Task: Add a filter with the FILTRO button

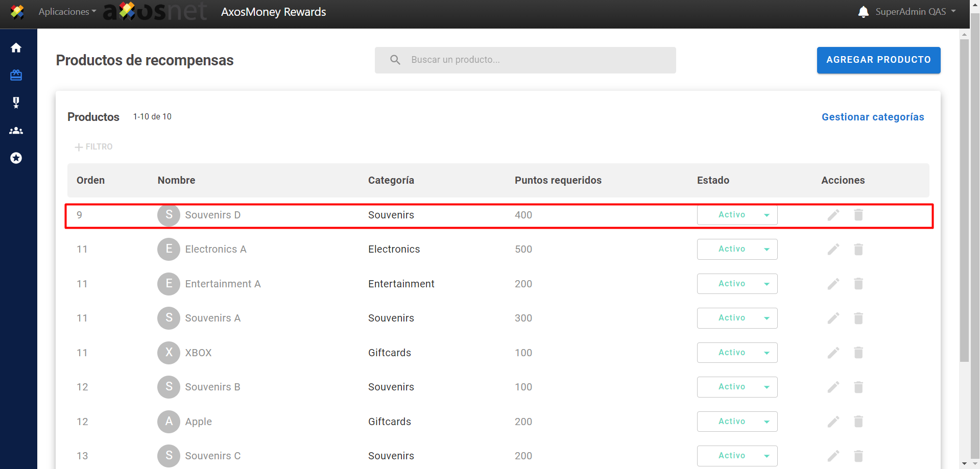Action: 94,147
